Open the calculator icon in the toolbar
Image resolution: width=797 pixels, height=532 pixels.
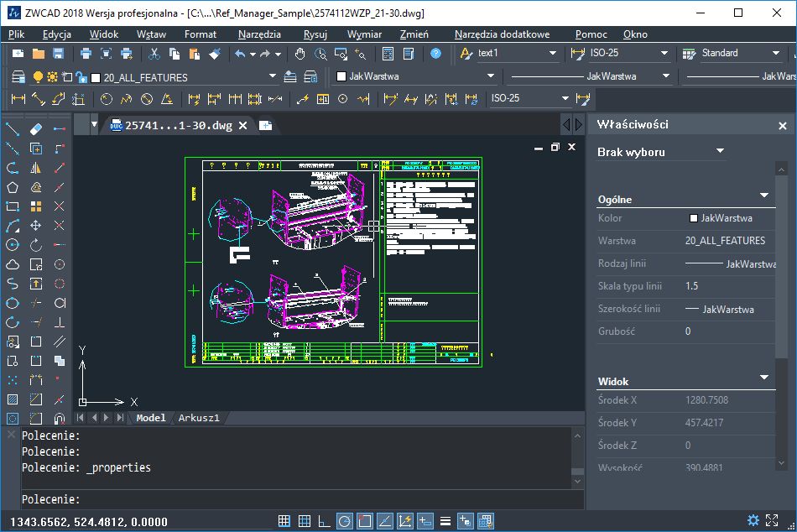tap(388, 54)
